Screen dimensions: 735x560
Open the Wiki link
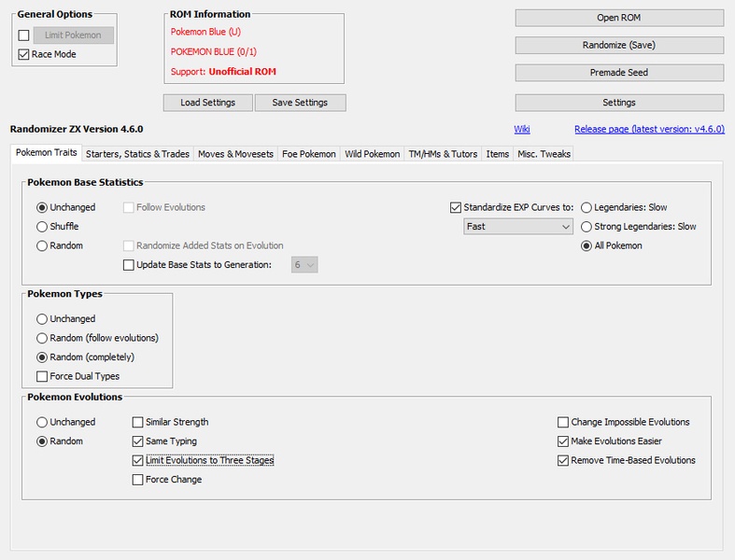click(x=522, y=129)
